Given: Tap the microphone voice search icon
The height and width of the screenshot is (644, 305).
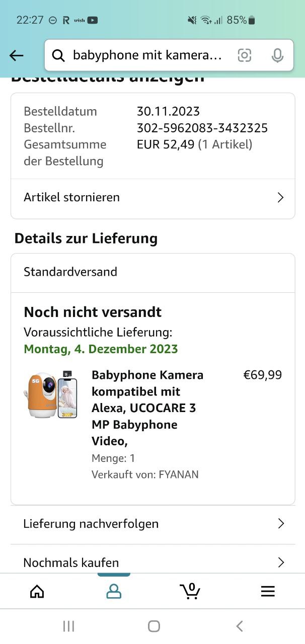Looking at the screenshot, I should click(277, 55).
